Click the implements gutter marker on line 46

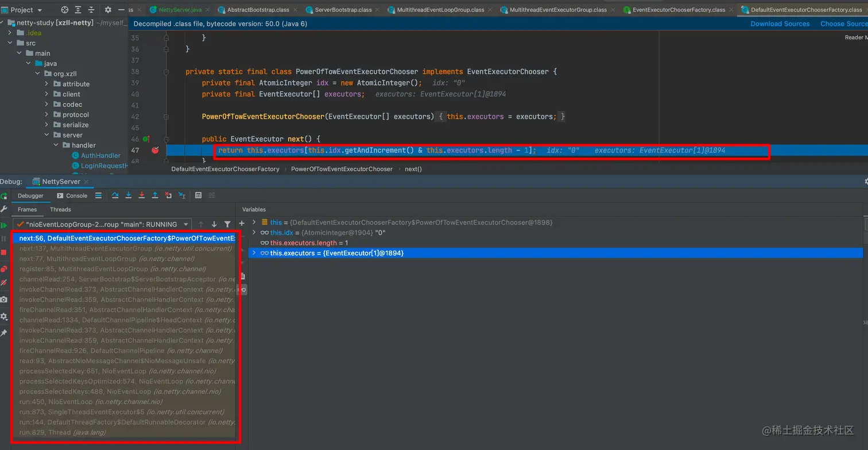click(x=146, y=139)
